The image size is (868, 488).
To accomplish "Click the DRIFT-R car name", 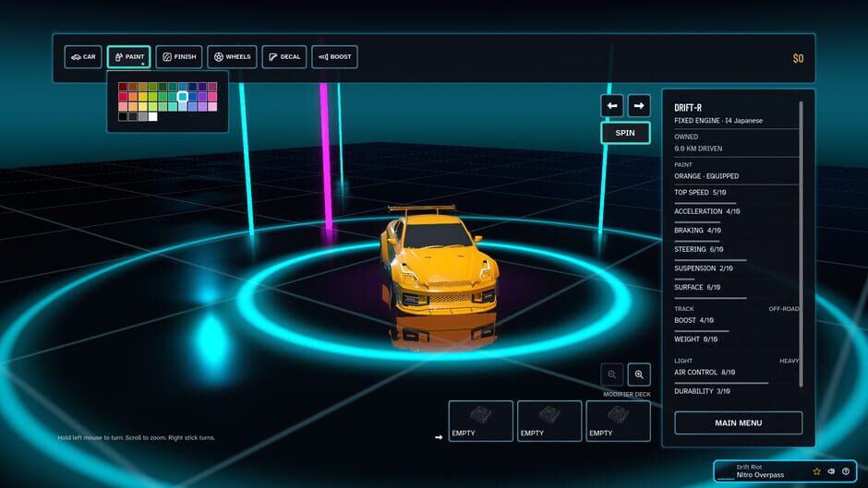I will (x=688, y=108).
